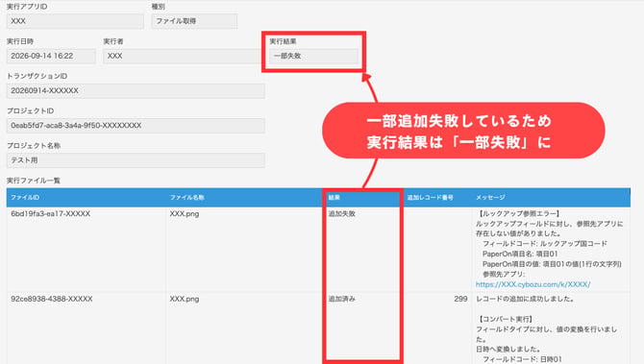Click the 【ルックアップ参照エラー】 message text
Screen dimensions: 644x364
coord(518,214)
